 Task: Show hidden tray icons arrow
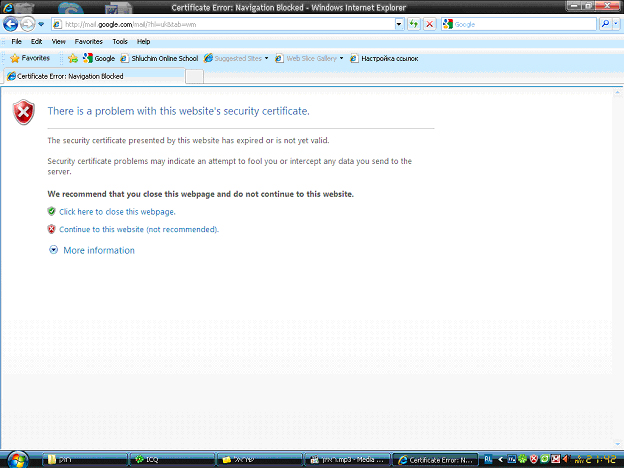[x=500, y=460]
